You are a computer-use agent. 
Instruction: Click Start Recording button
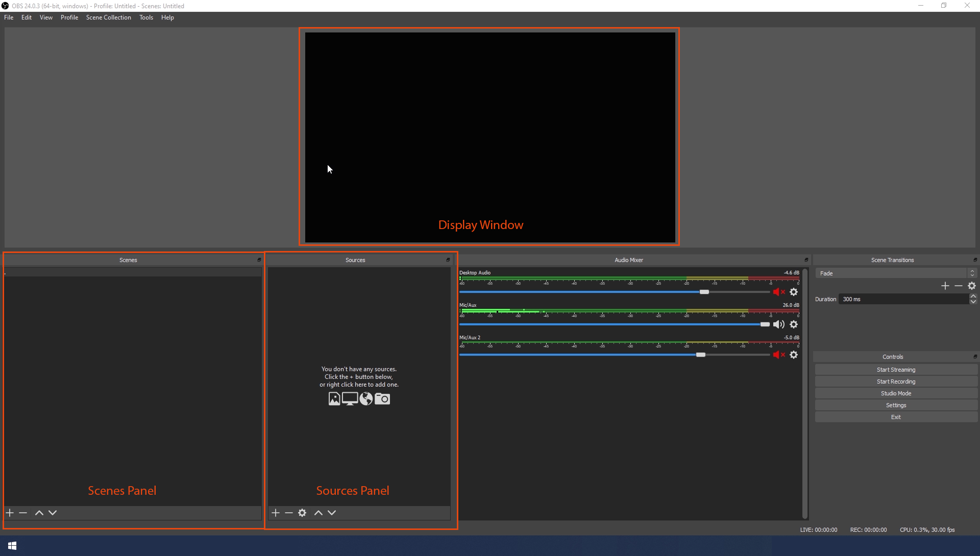point(896,382)
